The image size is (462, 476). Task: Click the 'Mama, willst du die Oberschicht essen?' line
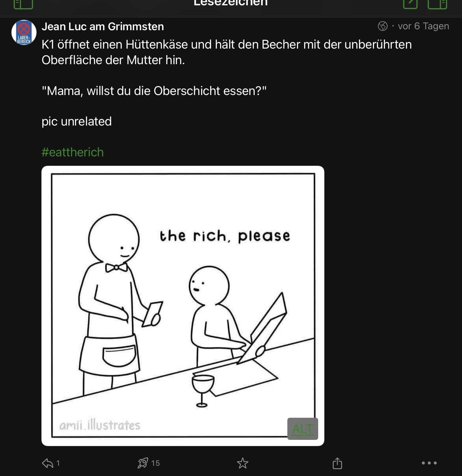[154, 91]
